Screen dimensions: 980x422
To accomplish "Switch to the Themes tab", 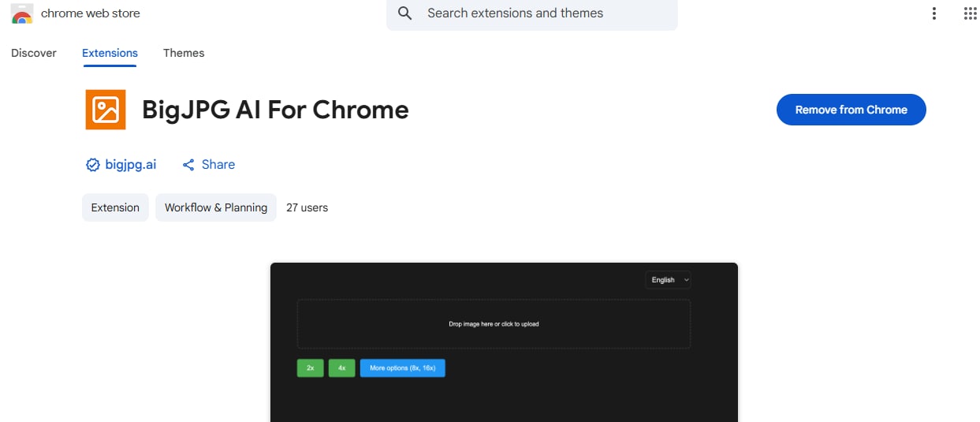I will [184, 53].
